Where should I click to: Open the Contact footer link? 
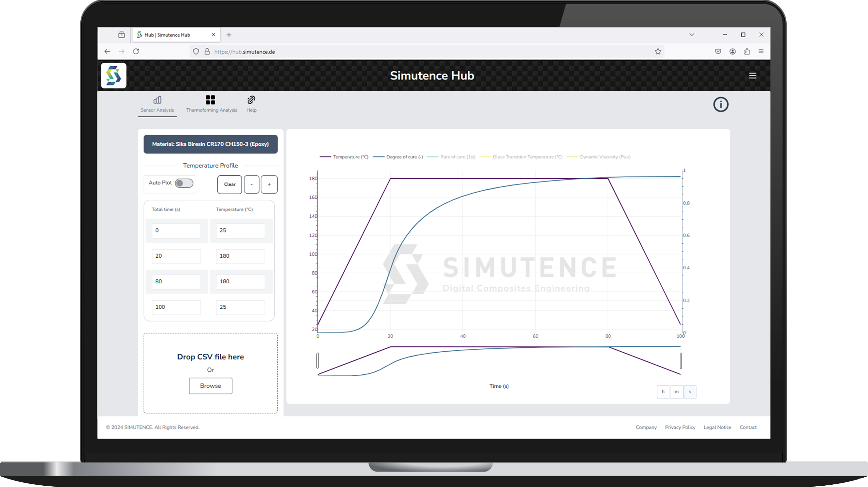coord(748,427)
